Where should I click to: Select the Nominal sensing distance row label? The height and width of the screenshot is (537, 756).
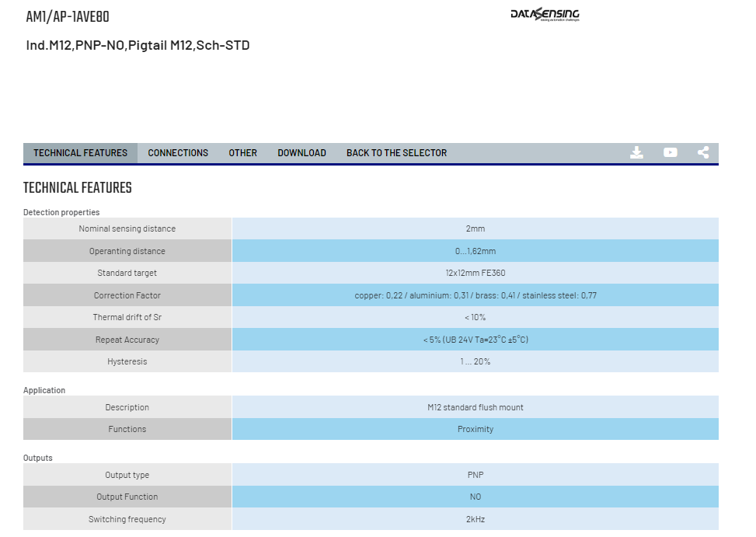click(127, 228)
